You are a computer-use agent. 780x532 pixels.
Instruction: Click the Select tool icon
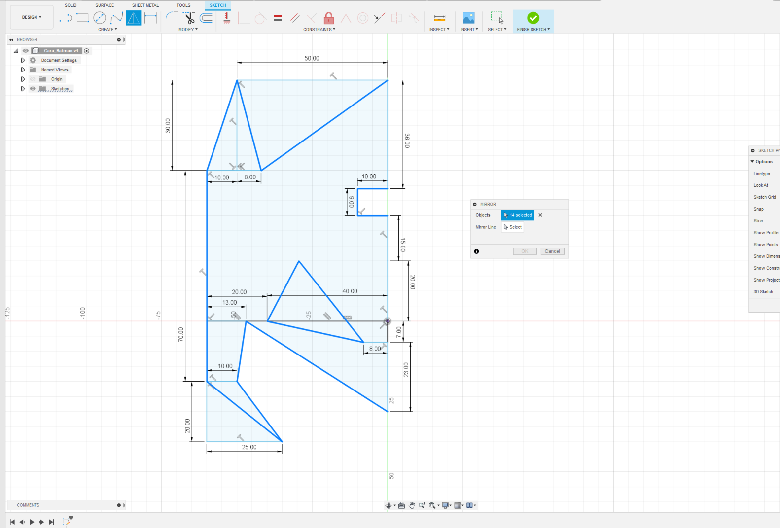pos(497,18)
